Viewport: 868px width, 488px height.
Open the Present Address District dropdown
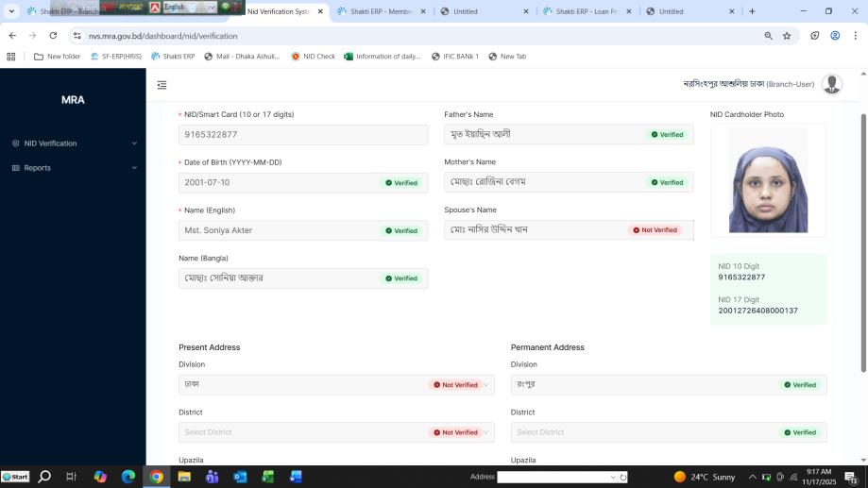click(335, 432)
